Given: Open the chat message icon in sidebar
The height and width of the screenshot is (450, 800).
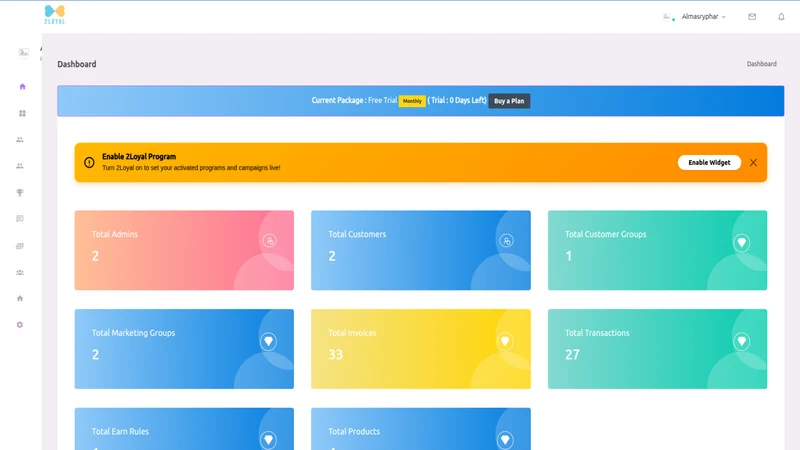Looking at the screenshot, I should pos(20,219).
